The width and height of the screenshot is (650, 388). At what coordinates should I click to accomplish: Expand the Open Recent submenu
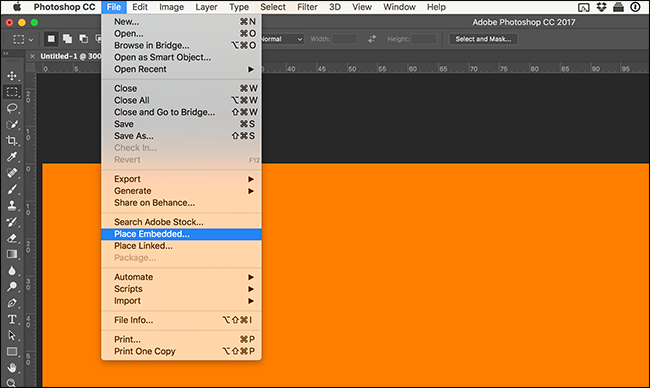click(181, 69)
